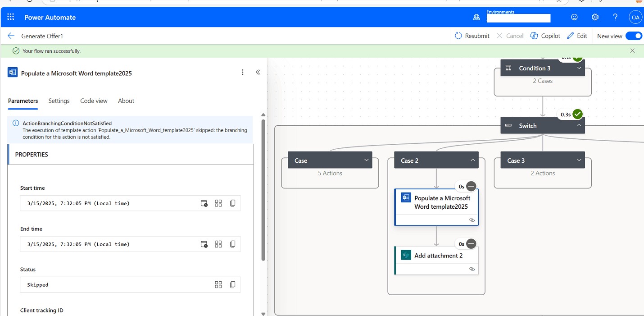Expand the Case 3 chevron
Viewport: 644px width, 316px height.
579,160
